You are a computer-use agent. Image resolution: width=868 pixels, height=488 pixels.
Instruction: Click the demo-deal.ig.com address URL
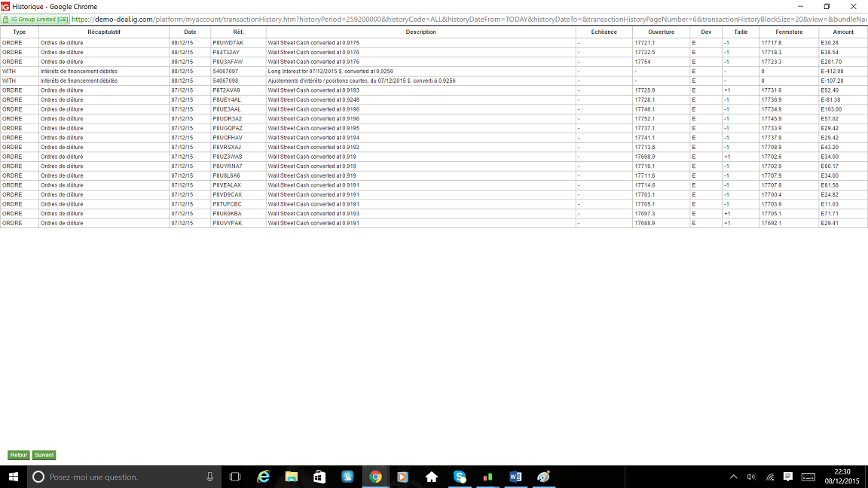pyautogui.click(x=469, y=20)
